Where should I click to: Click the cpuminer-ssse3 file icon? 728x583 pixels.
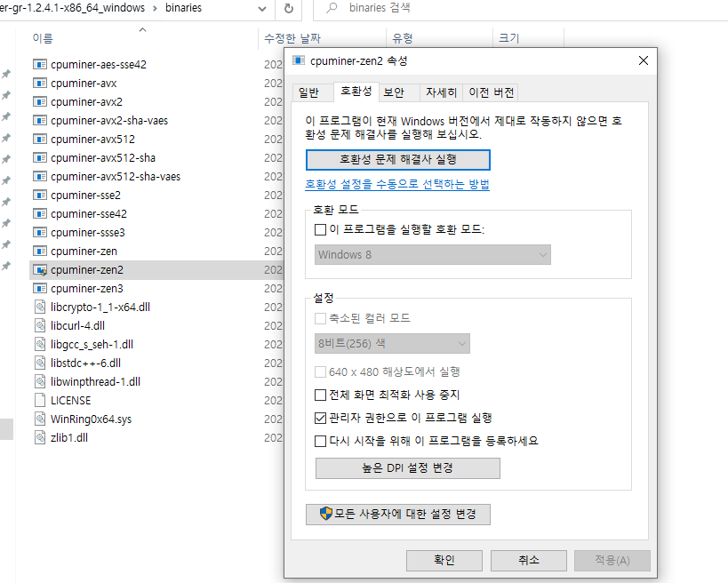40,232
